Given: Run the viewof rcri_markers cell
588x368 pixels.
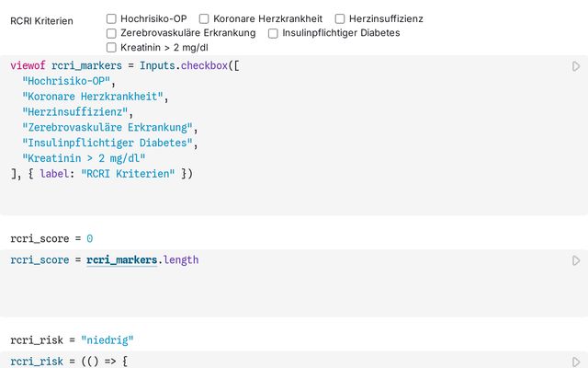Looking at the screenshot, I should 576,66.
